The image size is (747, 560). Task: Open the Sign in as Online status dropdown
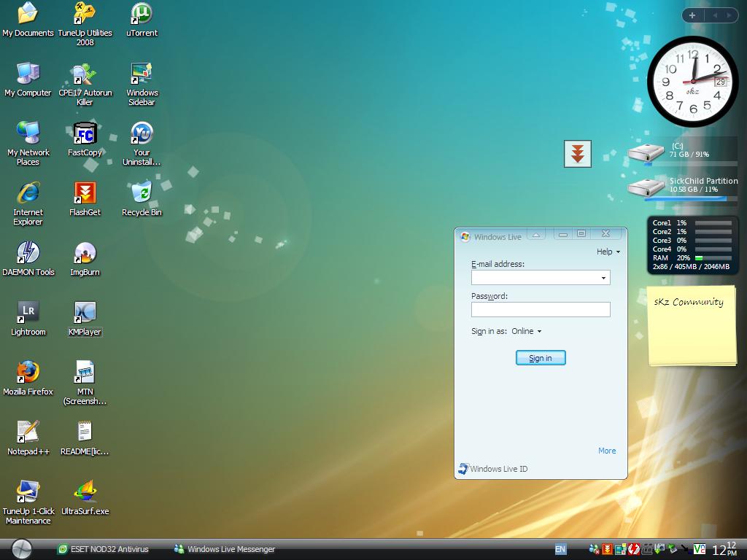(x=527, y=331)
